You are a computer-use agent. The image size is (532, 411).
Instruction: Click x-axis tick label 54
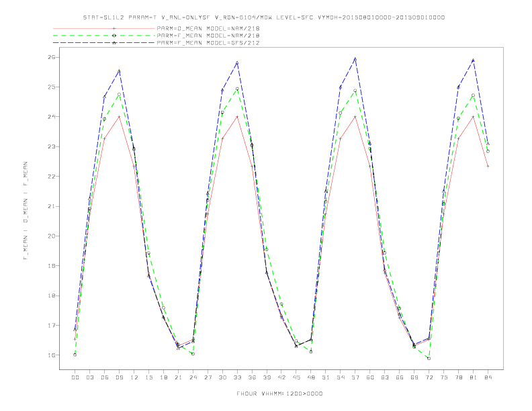point(341,377)
